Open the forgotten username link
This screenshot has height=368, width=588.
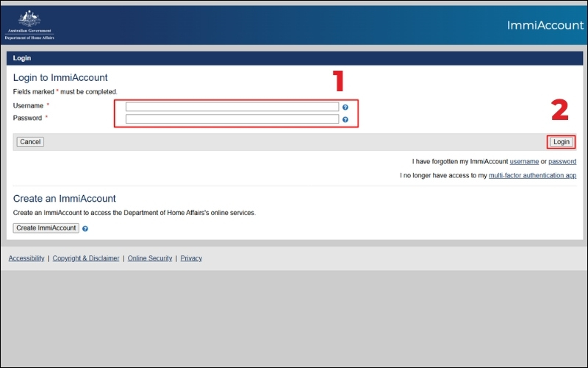[524, 161]
